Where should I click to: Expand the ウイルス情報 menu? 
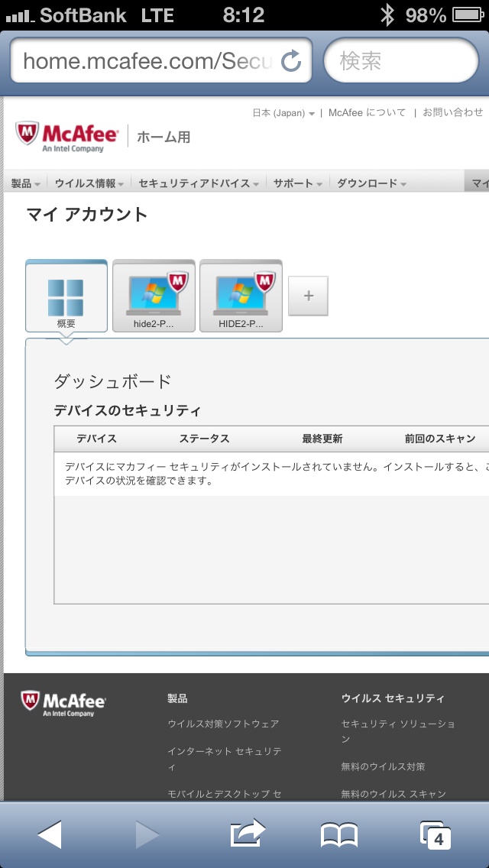[x=89, y=183]
